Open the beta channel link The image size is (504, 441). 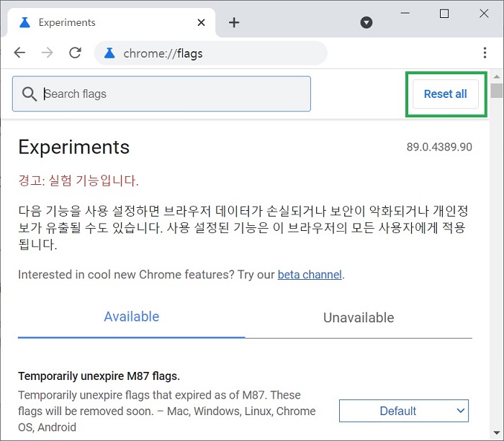tap(310, 275)
